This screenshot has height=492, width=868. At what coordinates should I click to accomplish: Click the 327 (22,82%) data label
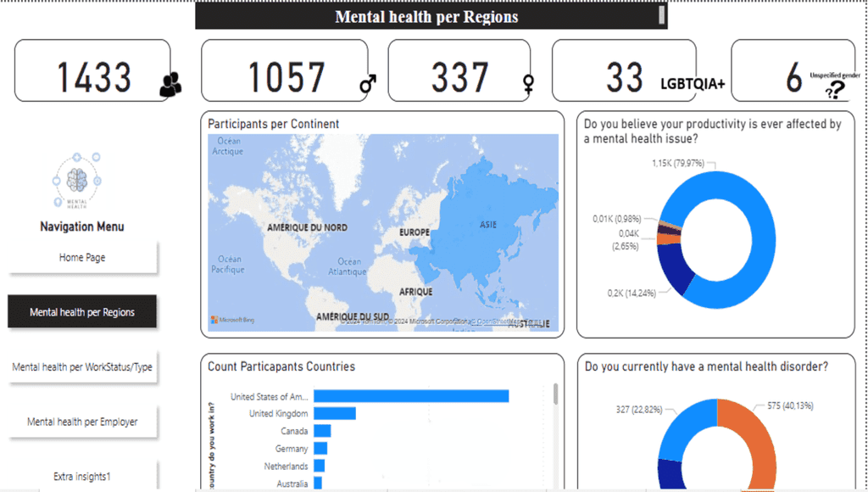click(639, 410)
